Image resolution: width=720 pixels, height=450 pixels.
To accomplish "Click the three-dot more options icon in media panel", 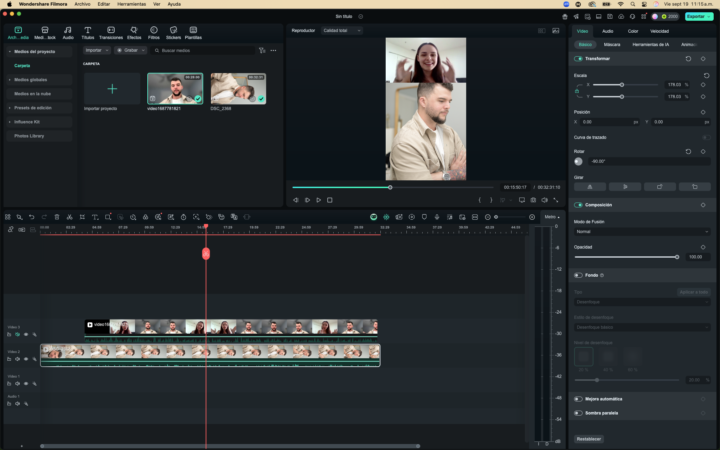I will [x=273, y=51].
